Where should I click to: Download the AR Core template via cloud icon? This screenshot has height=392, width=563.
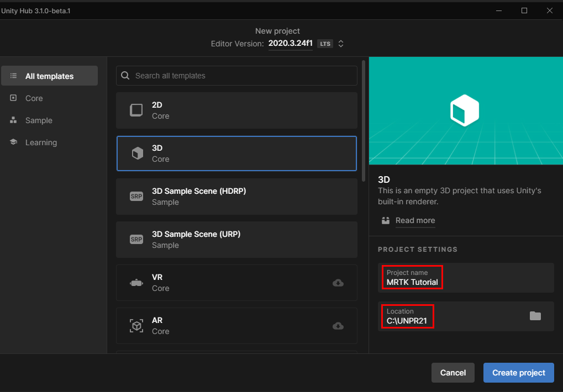338,326
